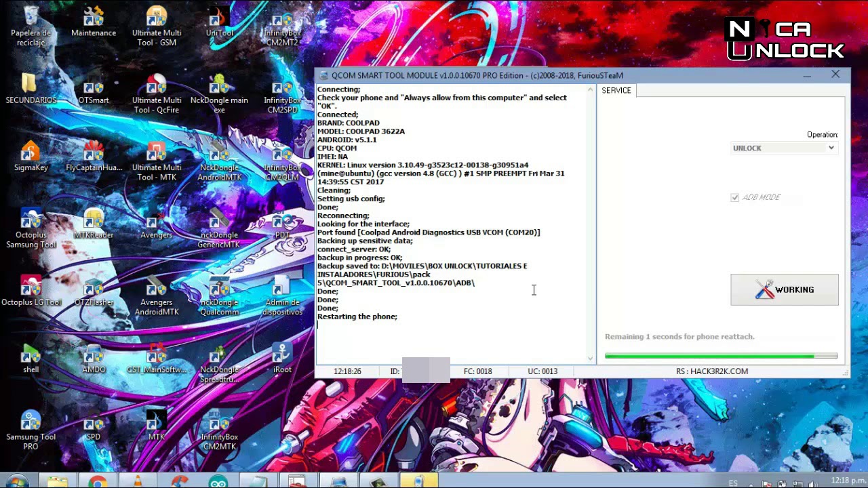This screenshot has height=488, width=868.
Task: Launch the iRoot desktop icon
Action: pyautogui.click(x=282, y=359)
